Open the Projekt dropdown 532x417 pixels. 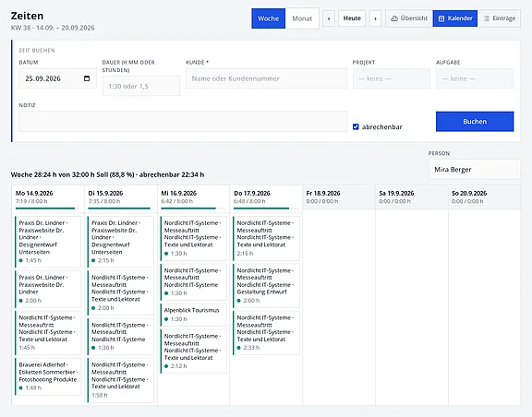click(x=392, y=78)
